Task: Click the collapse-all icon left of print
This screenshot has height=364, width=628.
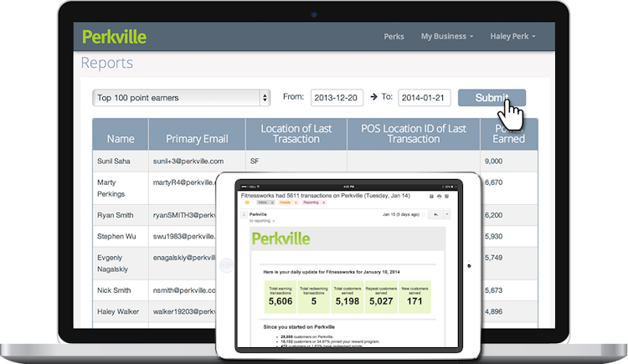Action: click(431, 196)
